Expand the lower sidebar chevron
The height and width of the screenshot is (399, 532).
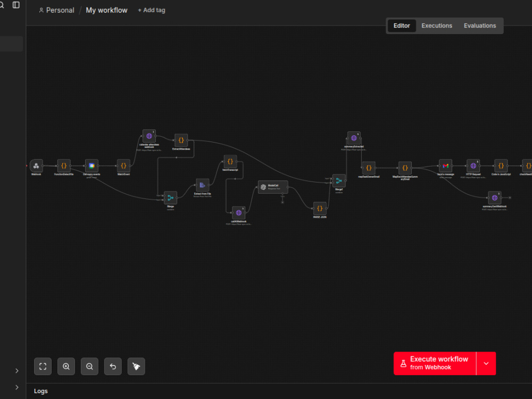pos(17,387)
